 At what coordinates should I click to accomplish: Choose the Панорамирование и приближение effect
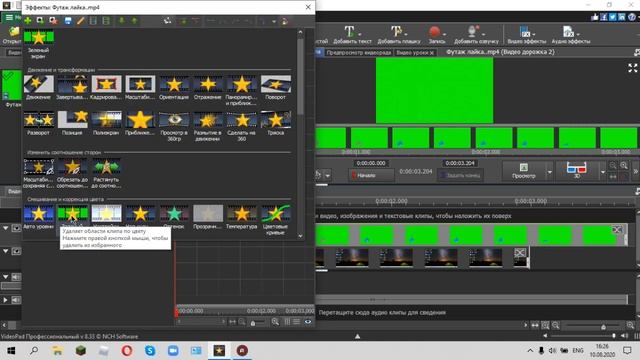pos(242,90)
